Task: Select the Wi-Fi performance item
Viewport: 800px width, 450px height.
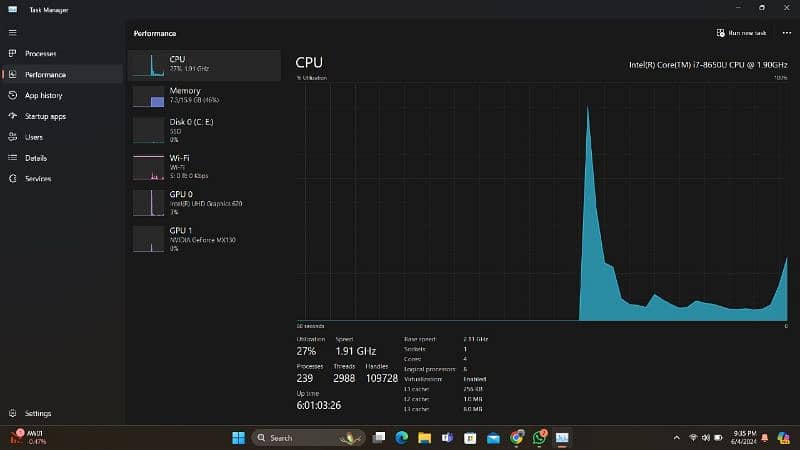Action: 204,167
